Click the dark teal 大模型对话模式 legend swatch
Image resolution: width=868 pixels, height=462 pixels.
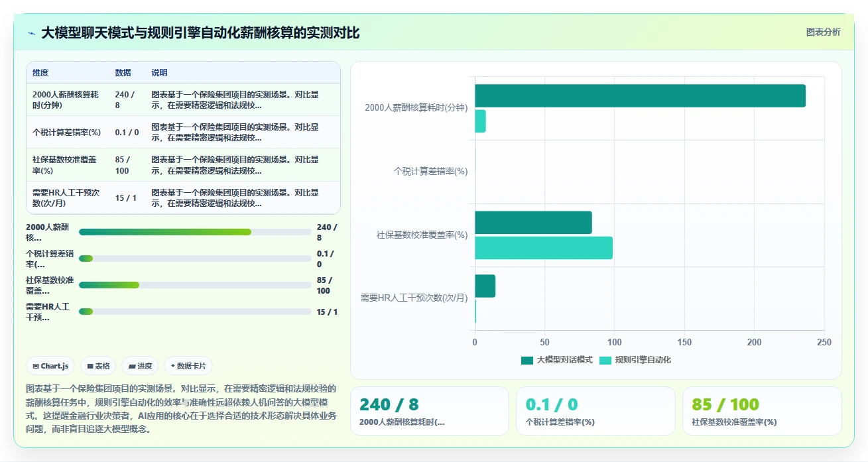coord(527,360)
